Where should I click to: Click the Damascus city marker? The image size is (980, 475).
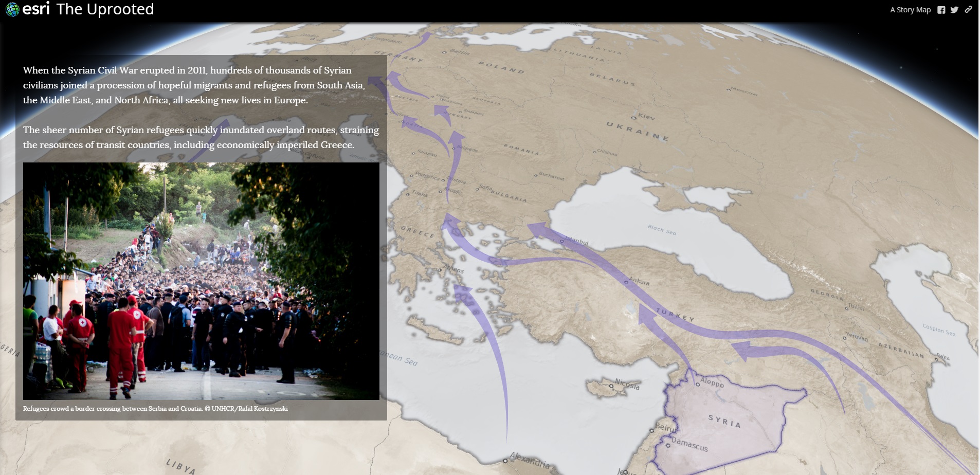click(x=668, y=445)
